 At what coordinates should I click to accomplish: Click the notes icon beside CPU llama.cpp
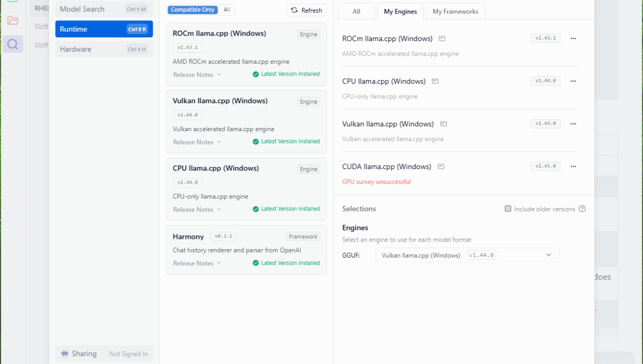pyautogui.click(x=435, y=81)
